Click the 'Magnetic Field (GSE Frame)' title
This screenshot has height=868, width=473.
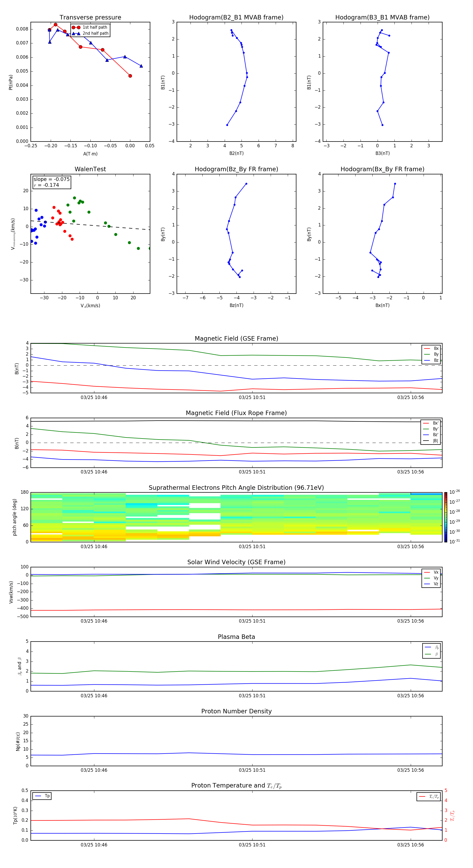[236, 339]
